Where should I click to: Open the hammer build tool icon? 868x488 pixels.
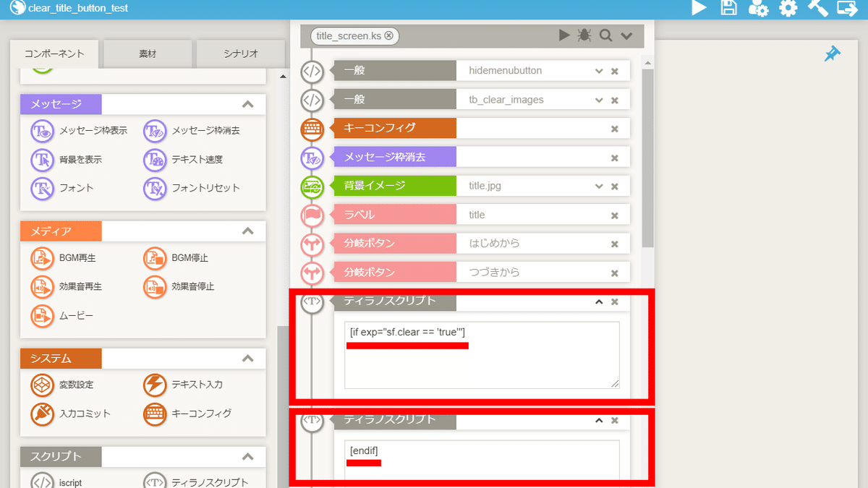tap(817, 8)
